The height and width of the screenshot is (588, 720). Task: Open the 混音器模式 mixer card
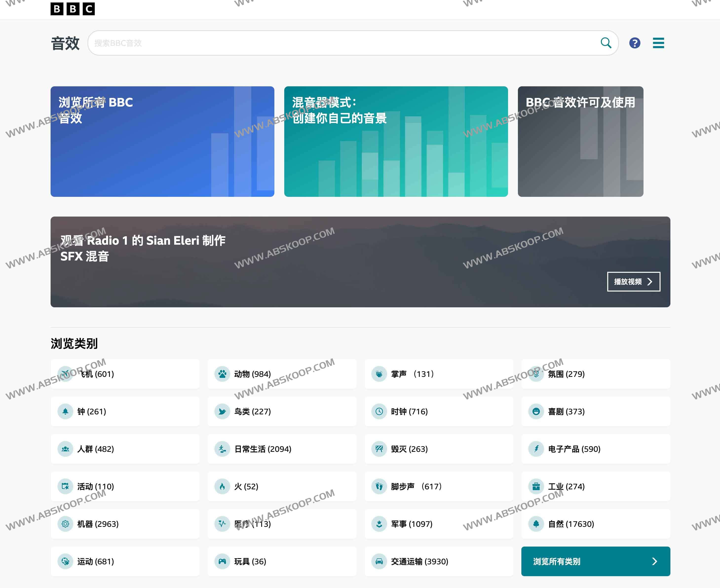pyautogui.click(x=396, y=142)
